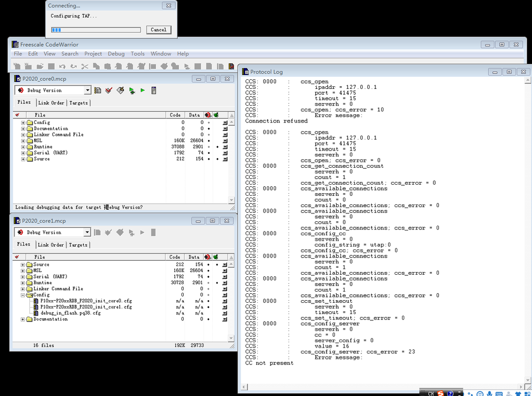Cancel the Configuring TAP connection dialog
The image size is (532, 396).
click(158, 29)
